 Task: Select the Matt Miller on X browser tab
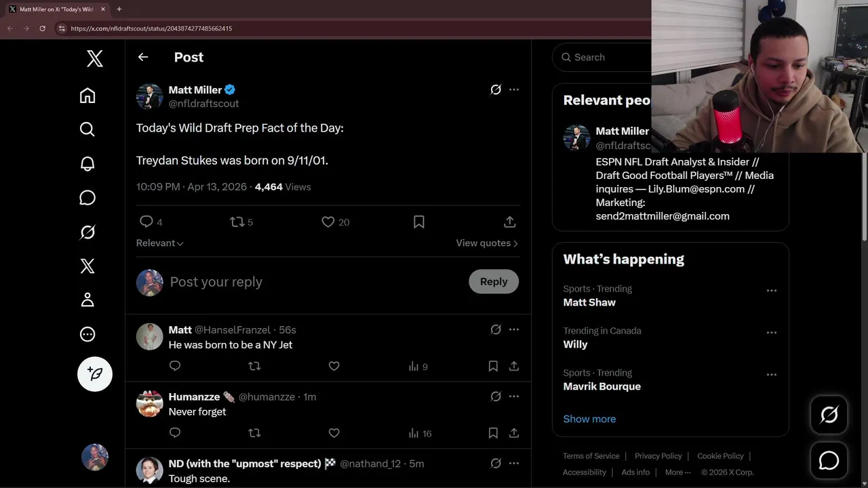coord(54,9)
